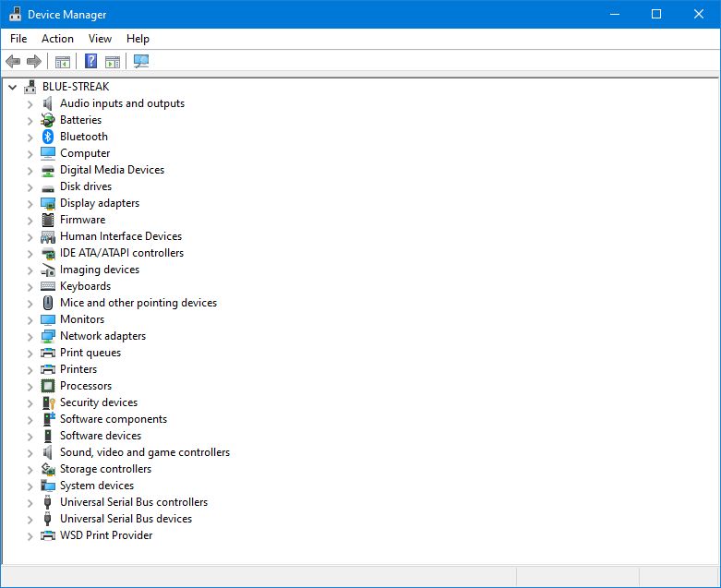Select the System devices label
This screenshot has width=721, height=588.
pyautogui.click(x=97, y=486)
